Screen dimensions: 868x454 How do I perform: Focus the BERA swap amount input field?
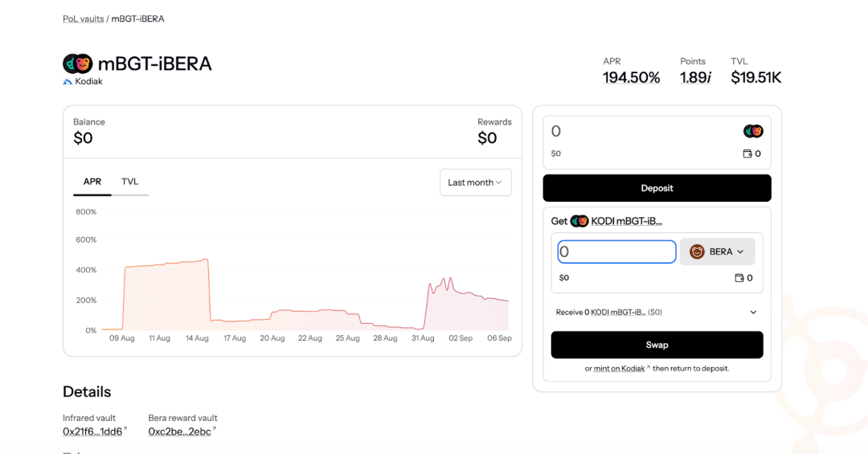(x=616, y=252)
